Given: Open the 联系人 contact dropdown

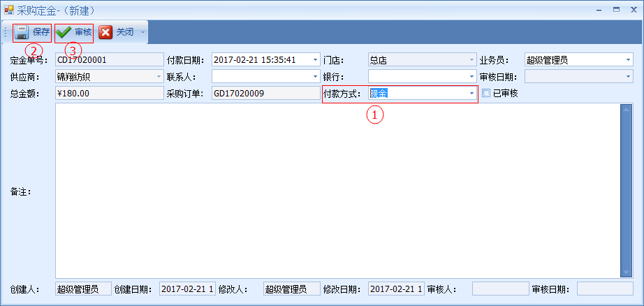Looking at the screenshot, I should (x=314, y=76).
